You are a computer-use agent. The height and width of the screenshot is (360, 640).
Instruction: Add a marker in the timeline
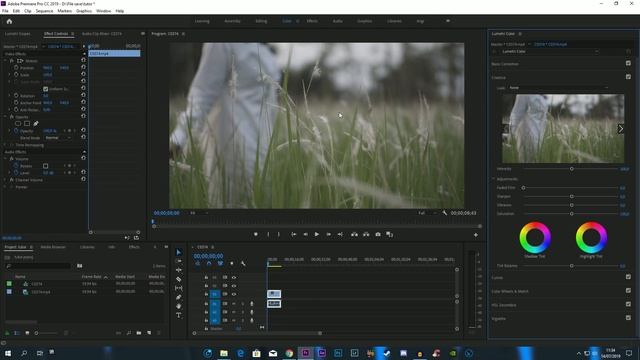click(232, 264)
